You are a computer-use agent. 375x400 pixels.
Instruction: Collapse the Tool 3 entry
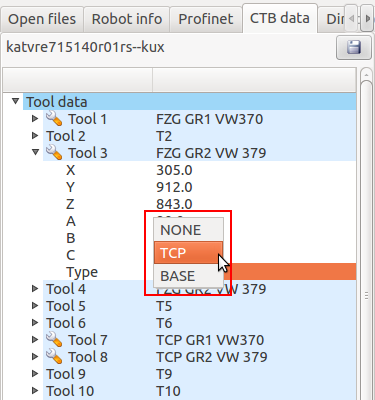point(35,152)
